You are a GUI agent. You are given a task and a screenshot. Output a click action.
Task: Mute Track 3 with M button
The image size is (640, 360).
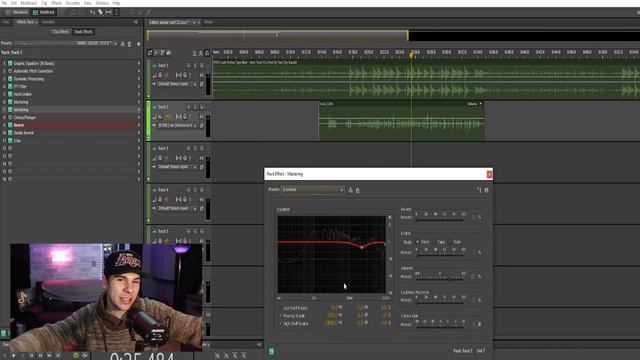coord(189,149)
